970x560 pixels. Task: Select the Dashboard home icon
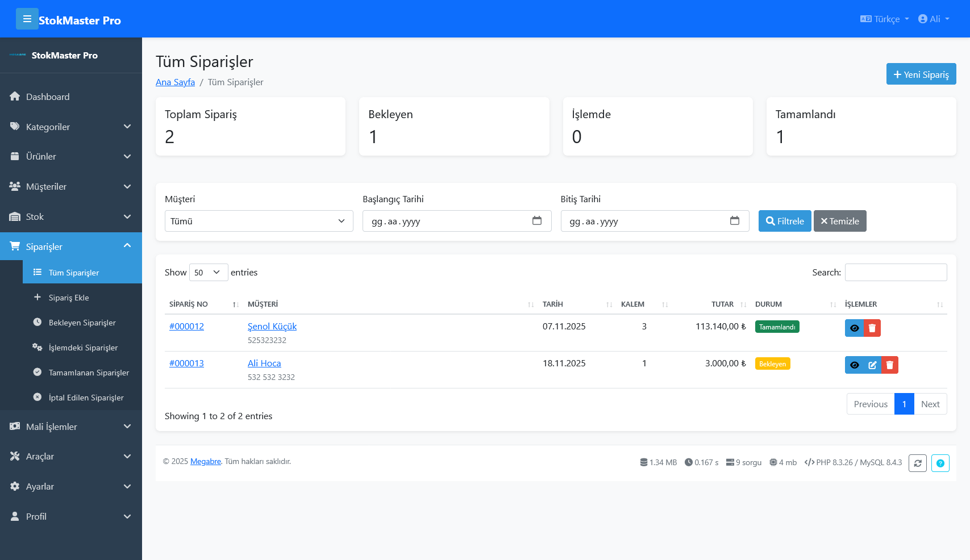pyautogui.click(x=15, y=97)
